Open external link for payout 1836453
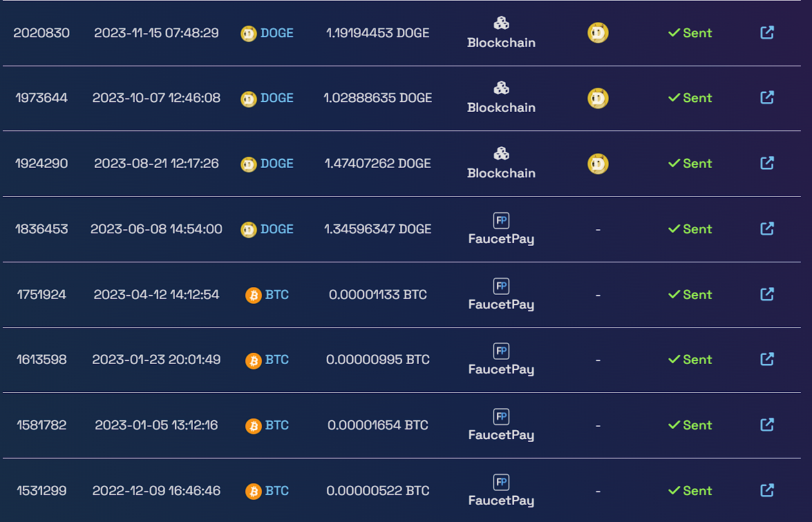The image size is (812, 522). (766, 229)
